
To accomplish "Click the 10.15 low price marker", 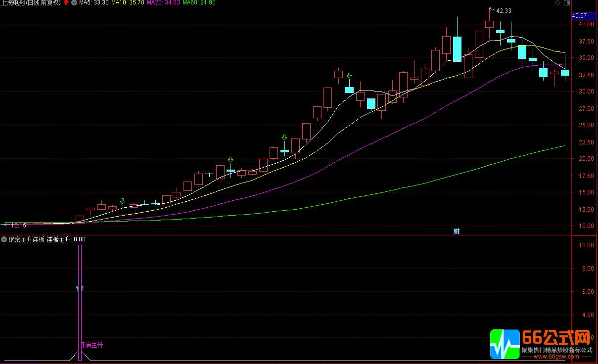I will tap(19, 225).
